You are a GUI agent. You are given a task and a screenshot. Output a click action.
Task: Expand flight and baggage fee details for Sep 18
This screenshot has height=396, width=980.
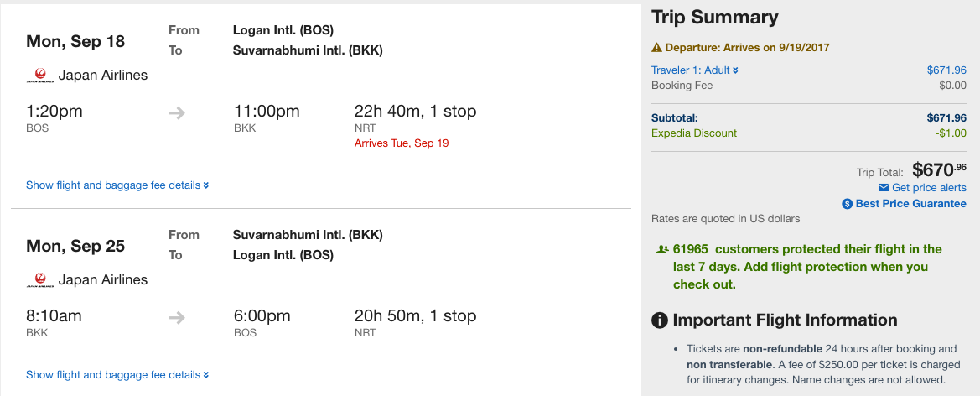pyautogui.click(x=117, y=185)
